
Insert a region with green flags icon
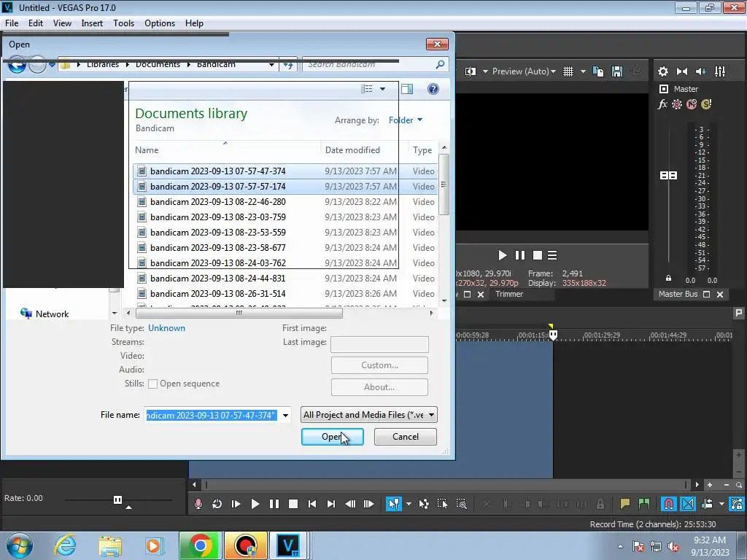coord(644,504)
